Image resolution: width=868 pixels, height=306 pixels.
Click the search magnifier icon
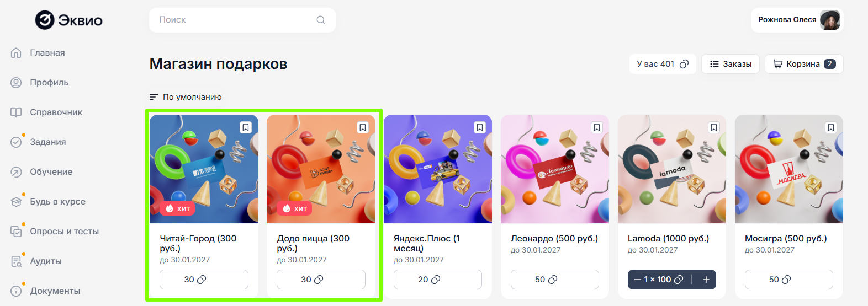click(321, 20)
